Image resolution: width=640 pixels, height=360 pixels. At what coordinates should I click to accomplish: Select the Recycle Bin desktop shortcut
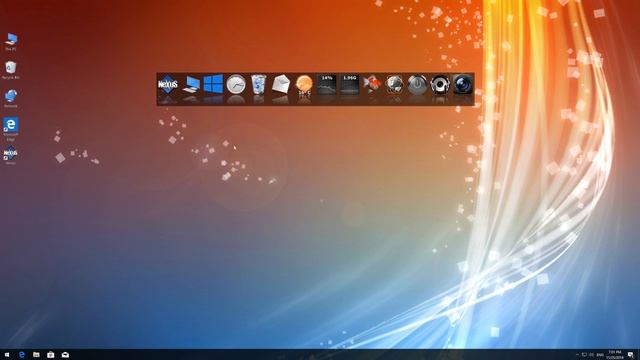[11, 70]
